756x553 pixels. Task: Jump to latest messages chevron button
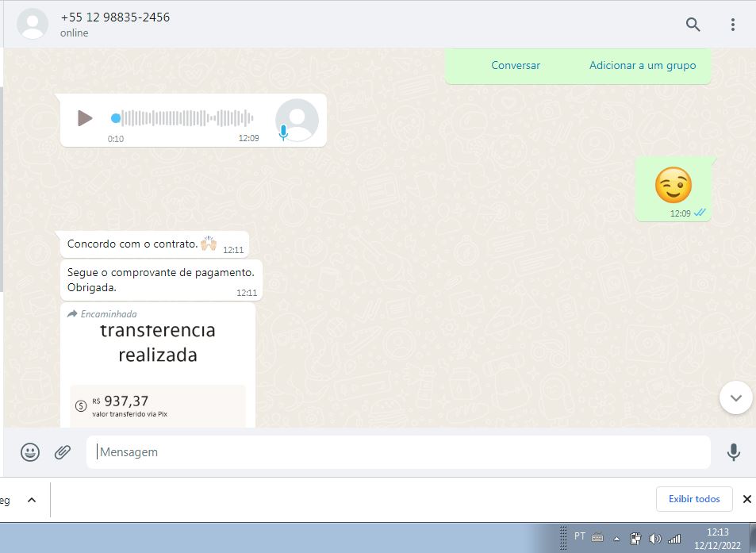click(x=735, y=397)
